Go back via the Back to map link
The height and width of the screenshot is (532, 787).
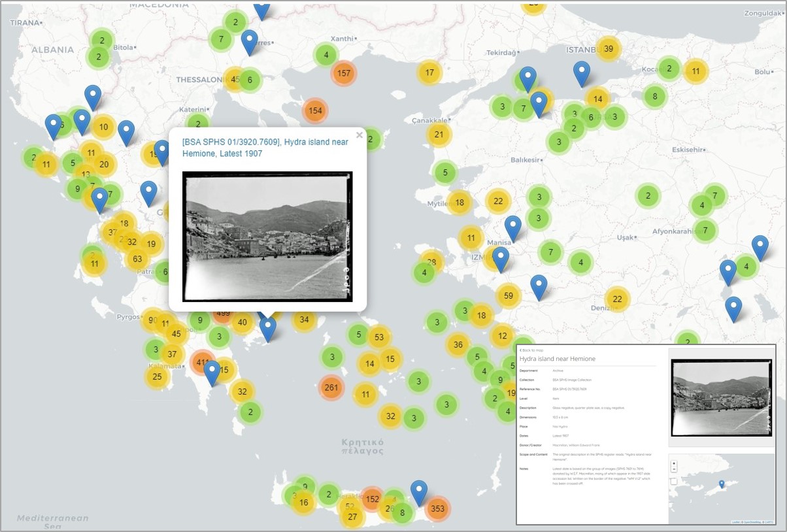click(x=533, y=350)
